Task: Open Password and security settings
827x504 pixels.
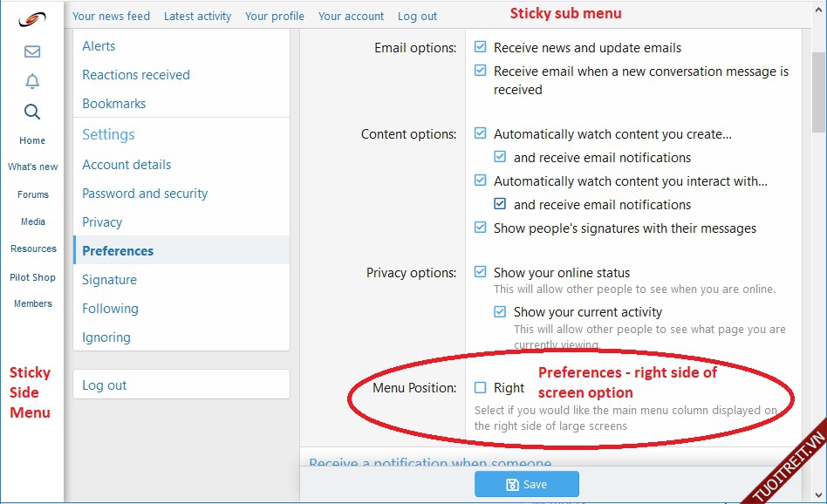Action: point(145,194)
